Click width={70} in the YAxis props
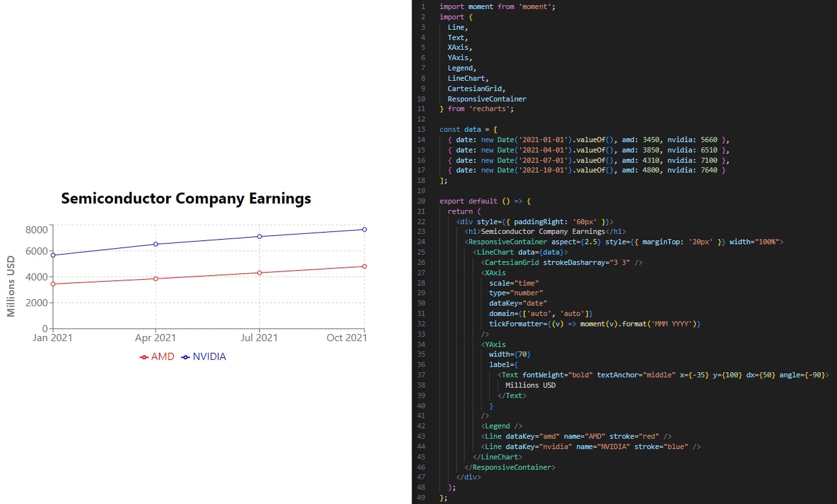 (509, 354)
